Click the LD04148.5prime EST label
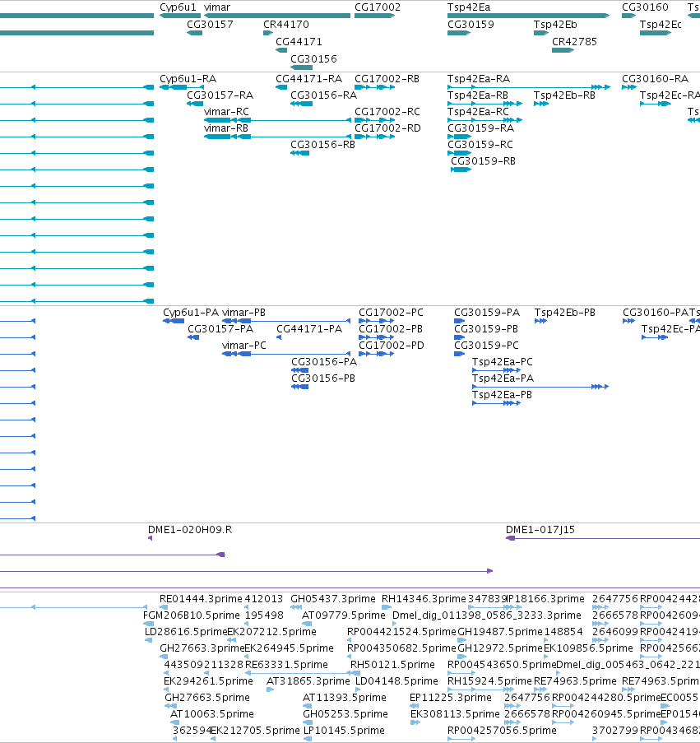700x743 pixels. pyautogui.click(x=396, y=682)
